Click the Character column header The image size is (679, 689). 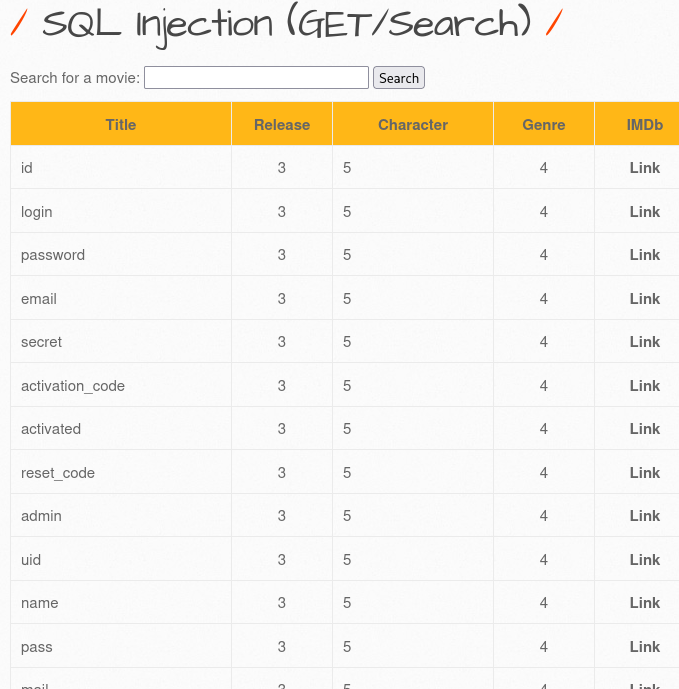[413, 125]
